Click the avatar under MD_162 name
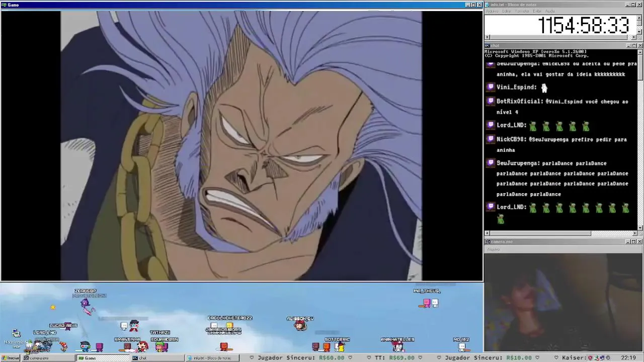The height and width of the screenshot is (362, 644). pos(461,346)
